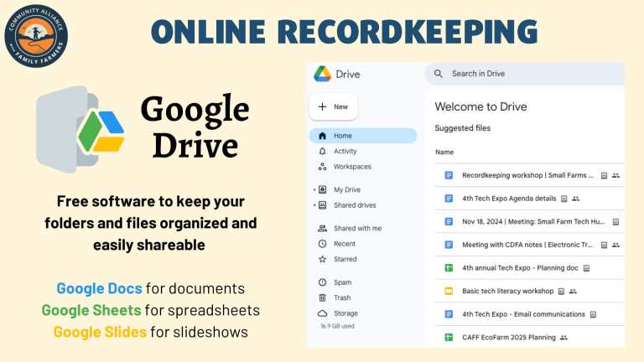Open CAFF EcoFarm 2025 Planning file
644x362 pixels.
(x=508, y=338)
